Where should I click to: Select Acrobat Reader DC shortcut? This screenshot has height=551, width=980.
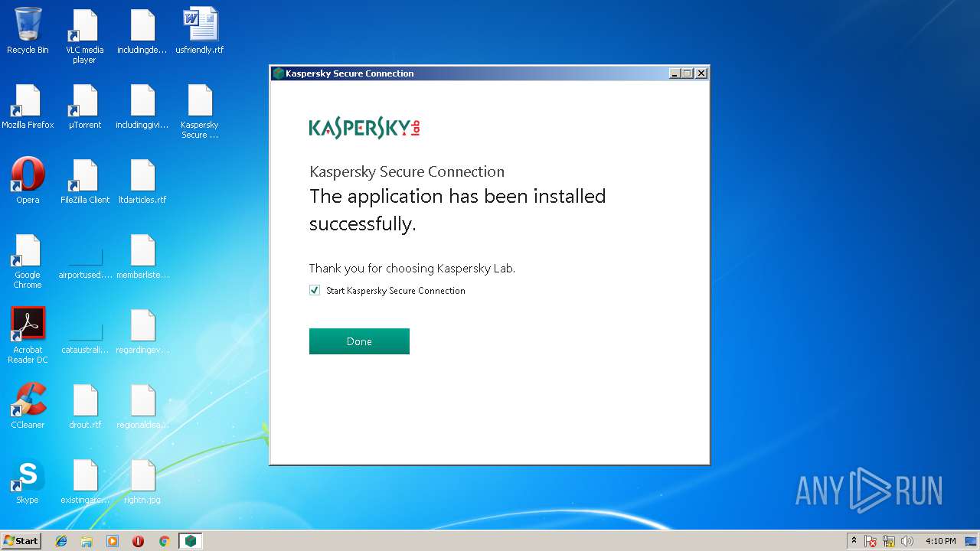pos(28,336)
